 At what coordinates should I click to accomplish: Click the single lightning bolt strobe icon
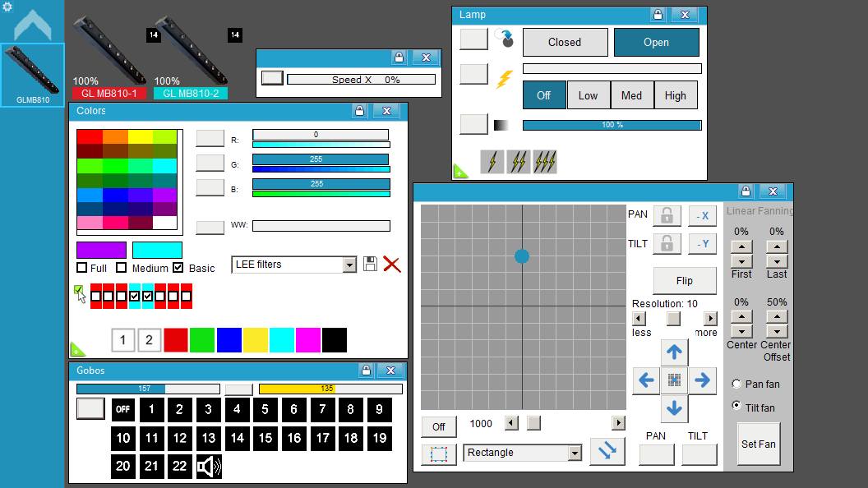[492, 162]
